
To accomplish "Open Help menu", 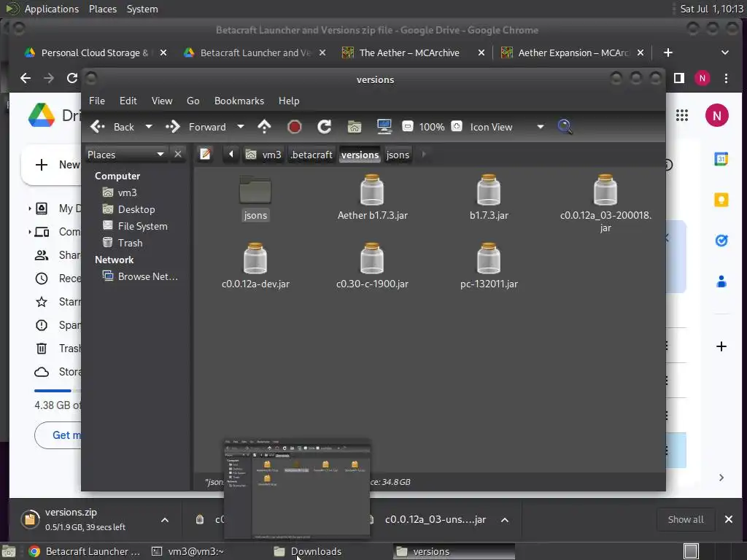I will coord(289,101).
